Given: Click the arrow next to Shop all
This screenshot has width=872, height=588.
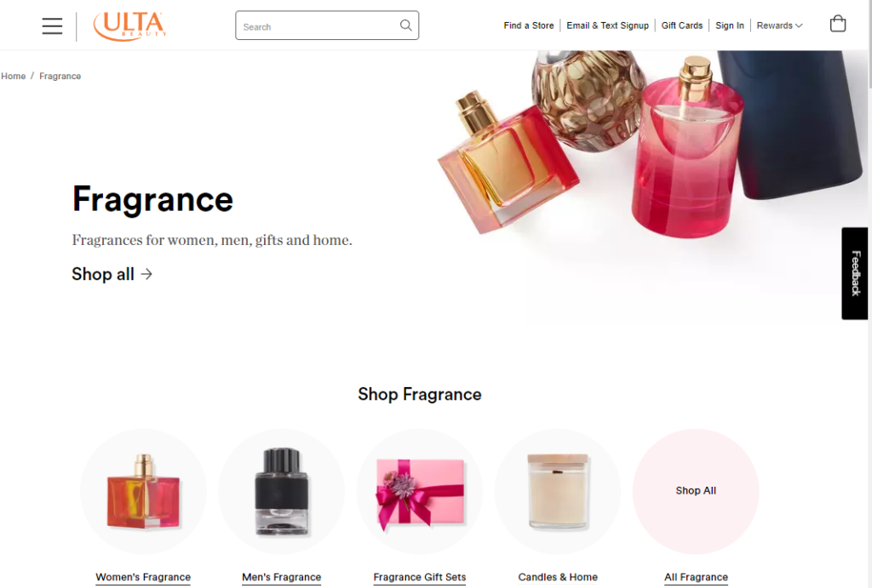Looking at the screenshot, I should [146, 274].
